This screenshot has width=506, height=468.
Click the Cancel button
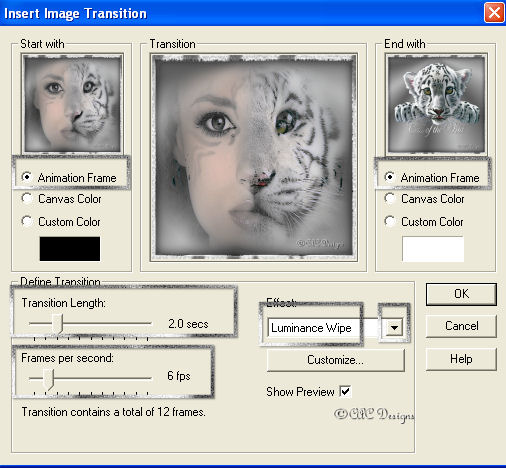(x=461, y=326)
